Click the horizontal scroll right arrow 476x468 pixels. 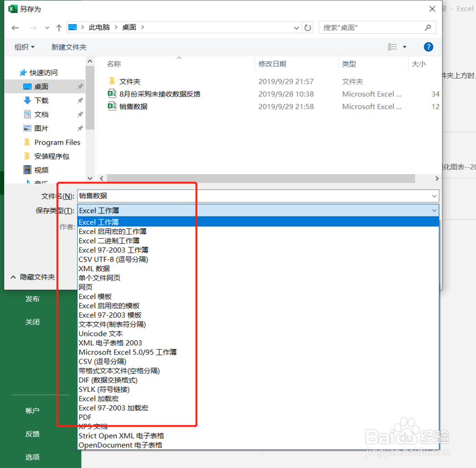point(437,178)
